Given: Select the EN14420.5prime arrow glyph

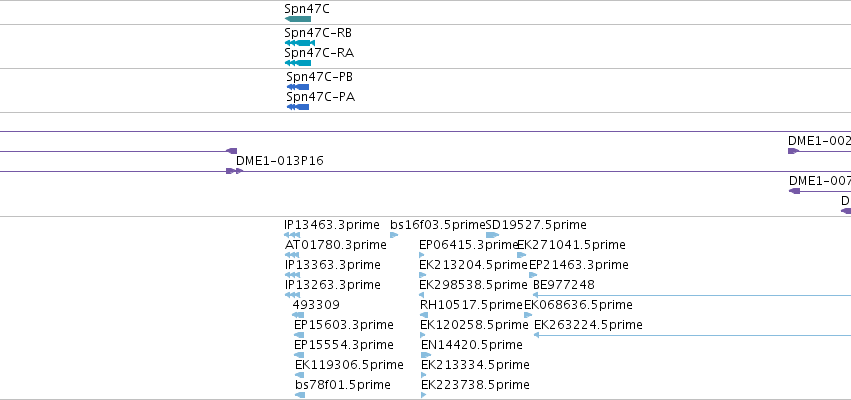Looking at the screenshot, I should [426, 355].
